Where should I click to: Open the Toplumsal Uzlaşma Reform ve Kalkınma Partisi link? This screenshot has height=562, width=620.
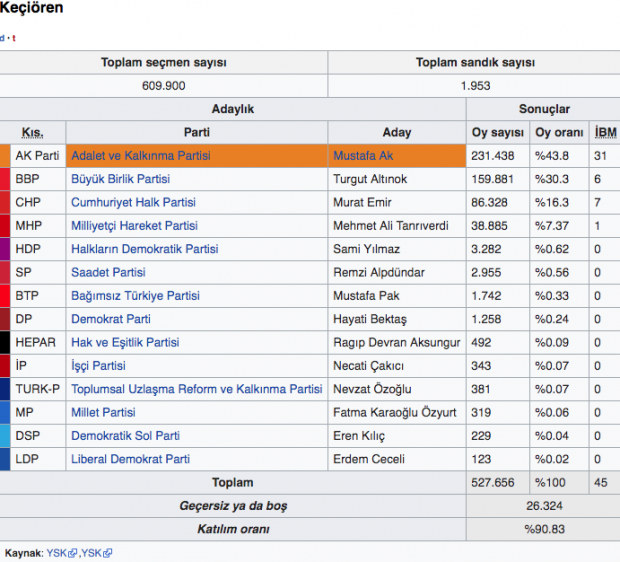point(196,389)
